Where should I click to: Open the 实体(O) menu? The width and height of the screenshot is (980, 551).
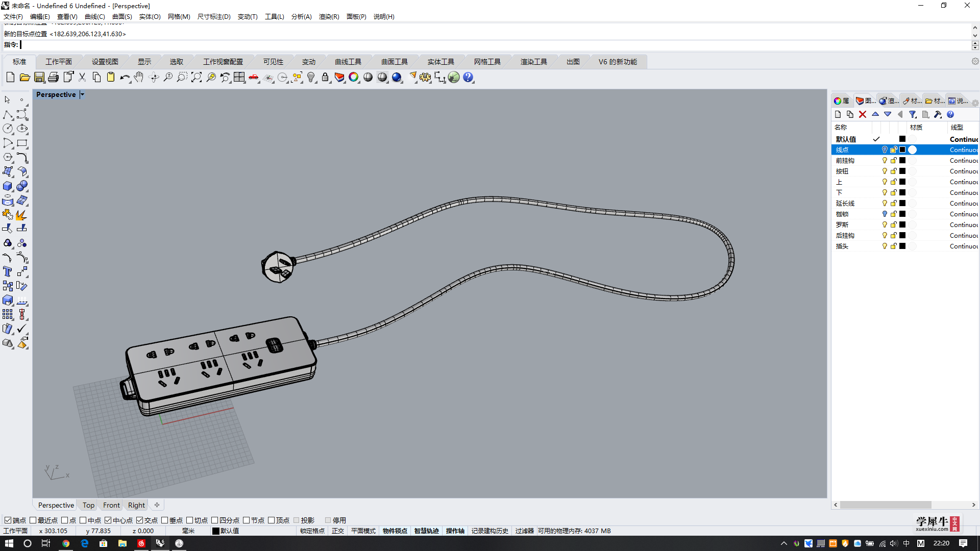click(150, 17)
